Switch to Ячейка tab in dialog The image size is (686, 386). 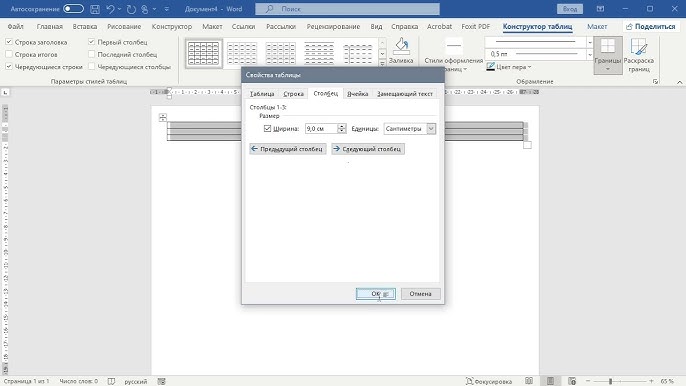point(357,94)
